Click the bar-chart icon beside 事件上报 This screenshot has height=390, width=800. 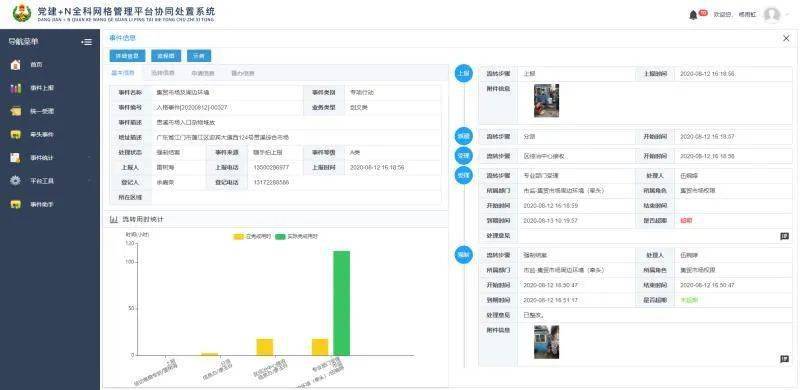(x=16, y=88)
